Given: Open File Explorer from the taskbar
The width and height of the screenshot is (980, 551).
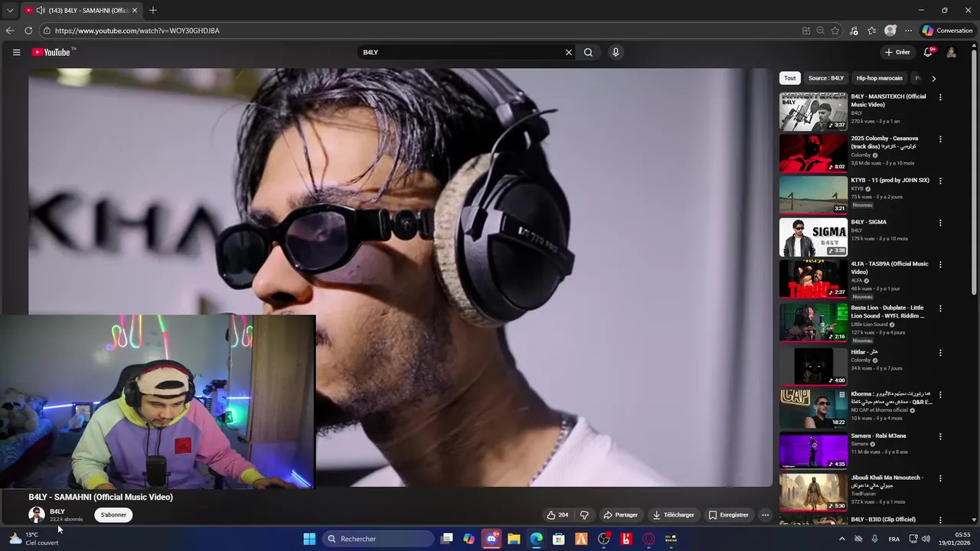Looking at the screenshot, I should tap(514, 539).
